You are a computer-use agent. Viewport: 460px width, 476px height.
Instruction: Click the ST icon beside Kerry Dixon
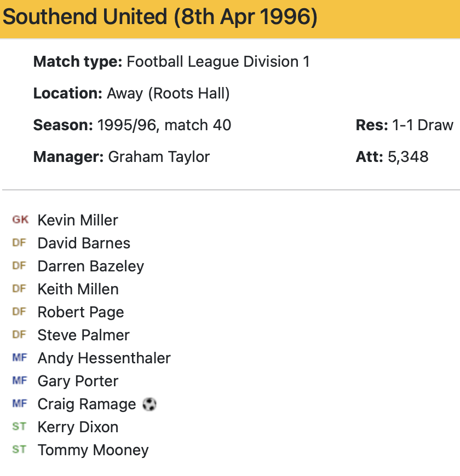pos(19,427)
